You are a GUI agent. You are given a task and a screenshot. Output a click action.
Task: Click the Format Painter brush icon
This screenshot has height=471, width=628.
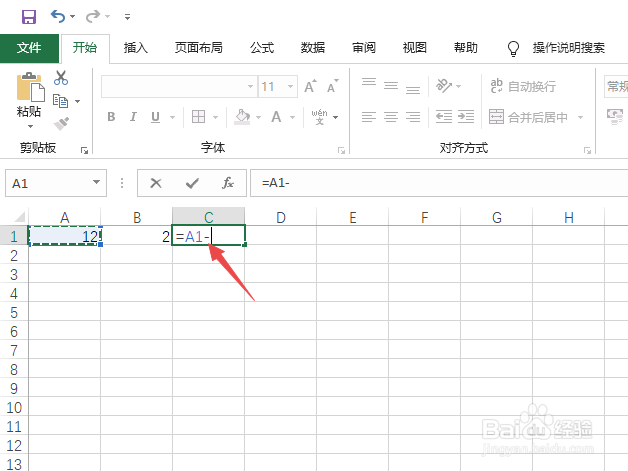click(x=61, y=123)
